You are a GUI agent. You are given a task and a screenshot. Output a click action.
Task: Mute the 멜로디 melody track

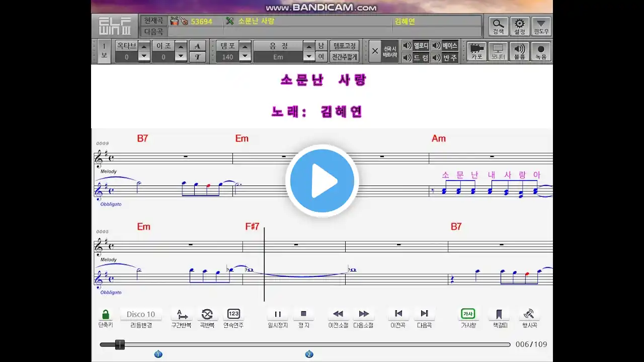tap(416, 46)
